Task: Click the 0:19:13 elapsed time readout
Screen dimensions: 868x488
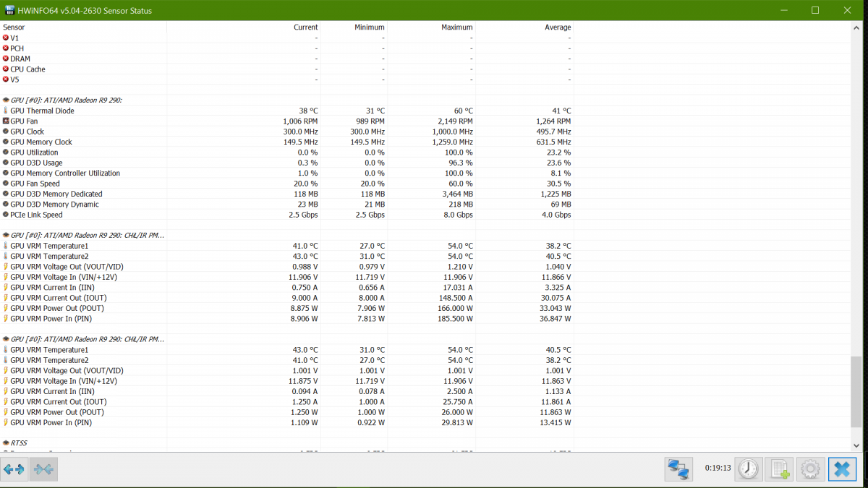Action: pyautogui.click(x=718, y=468)
